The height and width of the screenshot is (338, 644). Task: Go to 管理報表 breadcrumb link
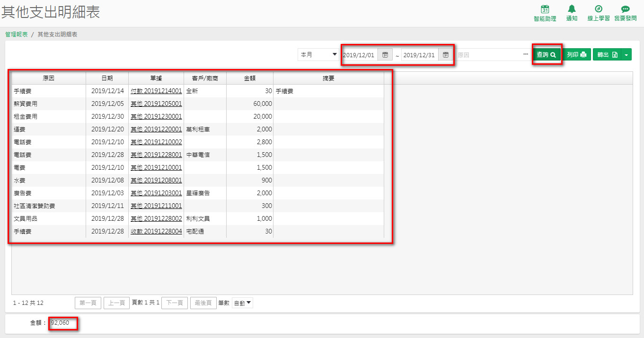click(x=17, y=35)
